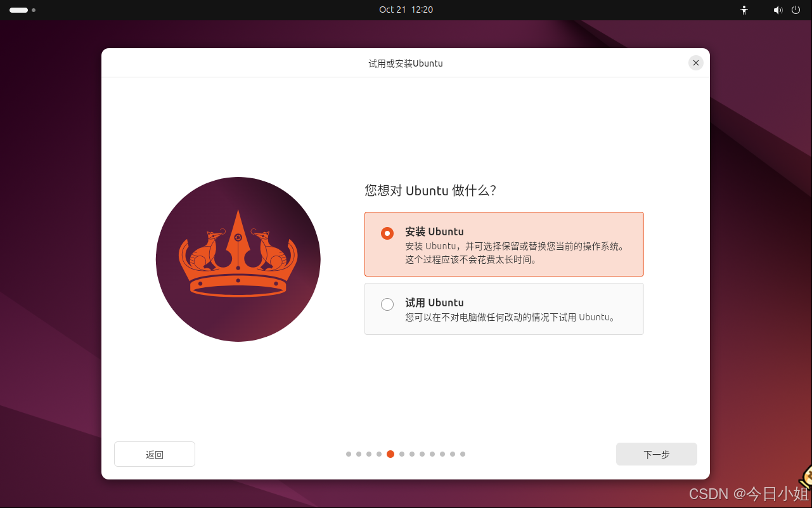The width and height of the screenshot is (812, 508).
Task: Open the calendar by clicking Oct 21 12:20
Action: [406, 10]
